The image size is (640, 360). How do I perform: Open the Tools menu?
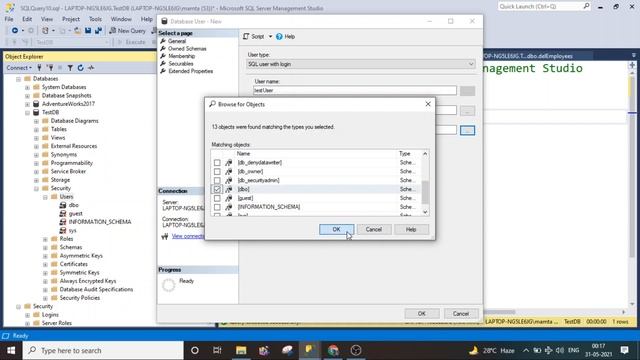pos(95,19)
